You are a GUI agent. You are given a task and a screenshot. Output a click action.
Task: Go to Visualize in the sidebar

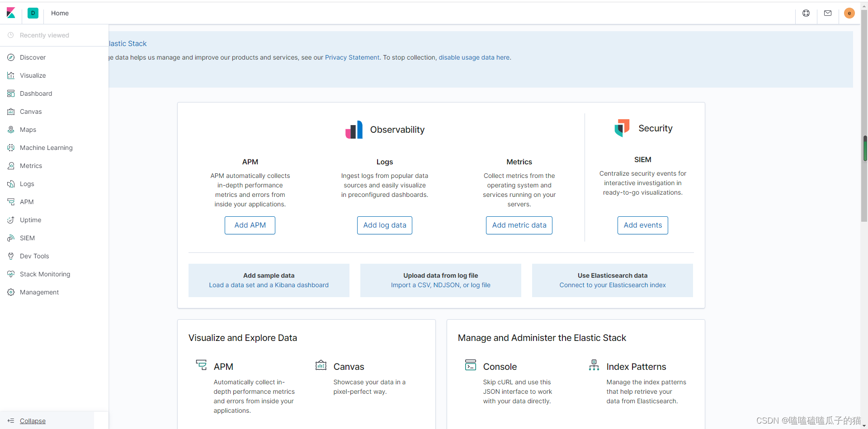(x=33, y=75)
